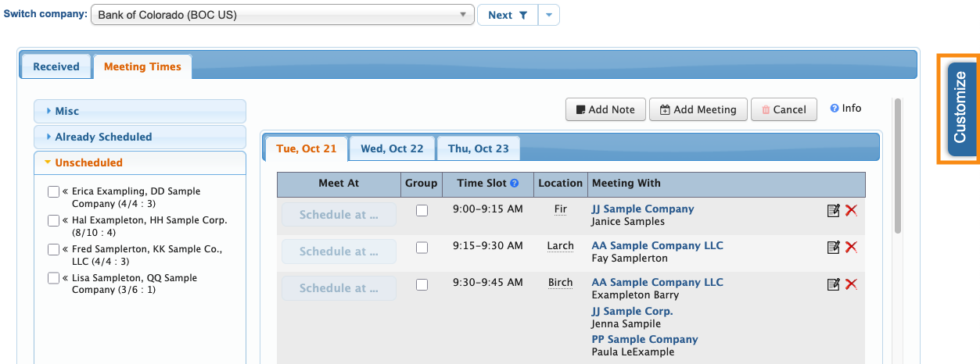Delete the 9:00-9:15 AM meeting red X
This screenshot has height=364, width=980.
(x=852, y=210)
